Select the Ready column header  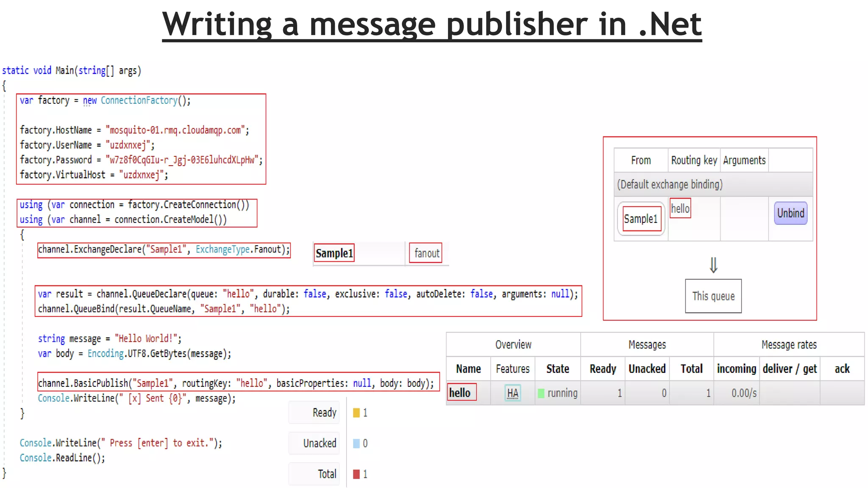603,369
